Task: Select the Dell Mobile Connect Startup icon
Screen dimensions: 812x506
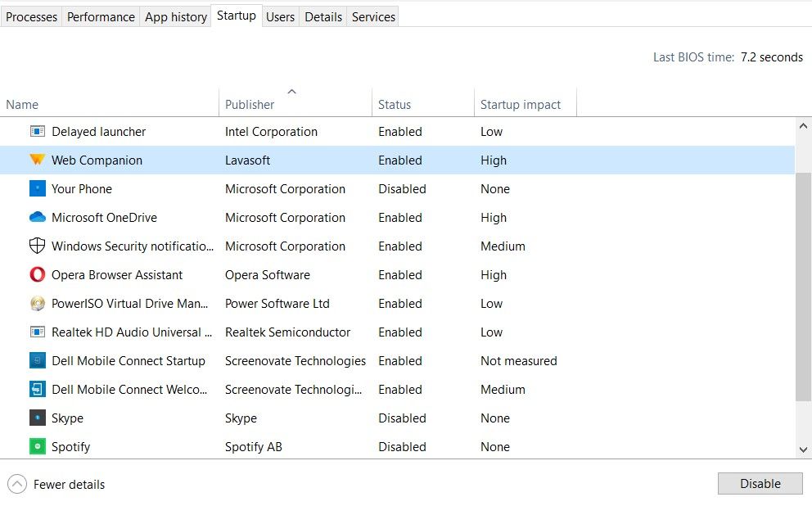Action: [x=38, y=360]
